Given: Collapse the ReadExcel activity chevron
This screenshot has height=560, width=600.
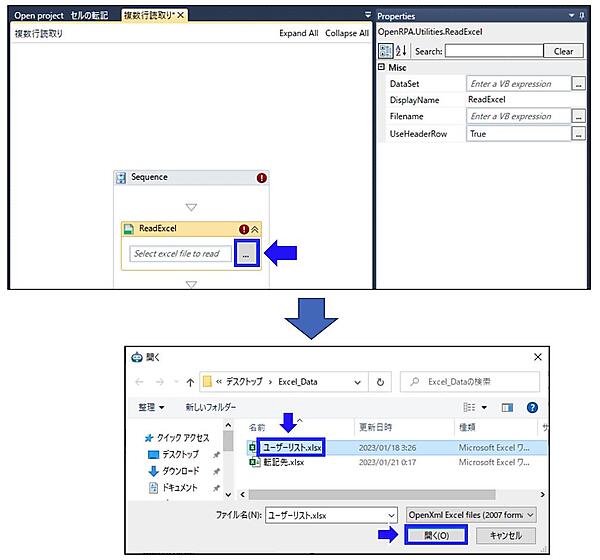Looking at the screenshot, I should pyautogui.click(x=255, y=229).
